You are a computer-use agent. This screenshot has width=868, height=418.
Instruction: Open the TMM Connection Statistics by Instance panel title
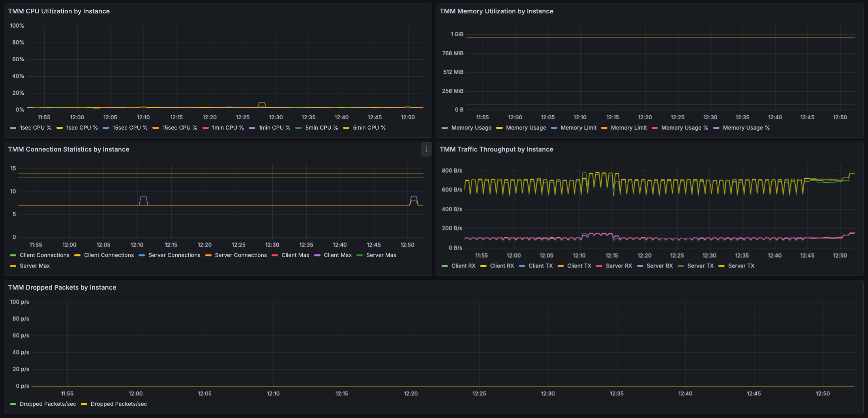(x=69, y=149)
